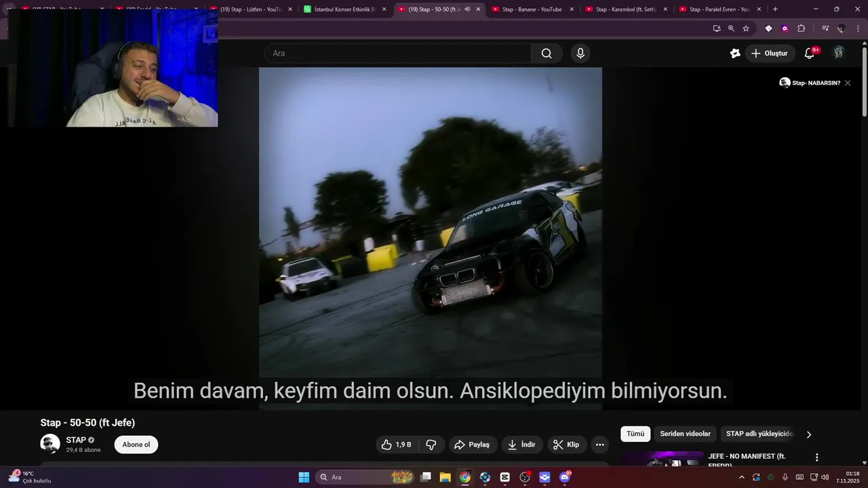Open the Stap- NABARSIN? suggested video
Image resolution: width=868 pixels, height=488 pixels.
[810, 83]
